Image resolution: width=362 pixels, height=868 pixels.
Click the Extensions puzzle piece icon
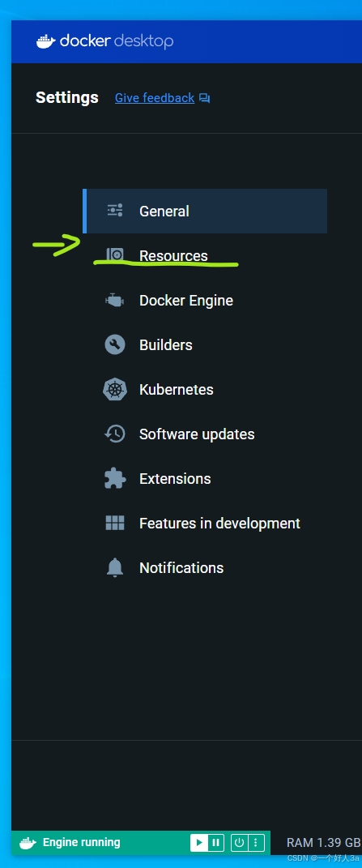click(x=115, y=478)
